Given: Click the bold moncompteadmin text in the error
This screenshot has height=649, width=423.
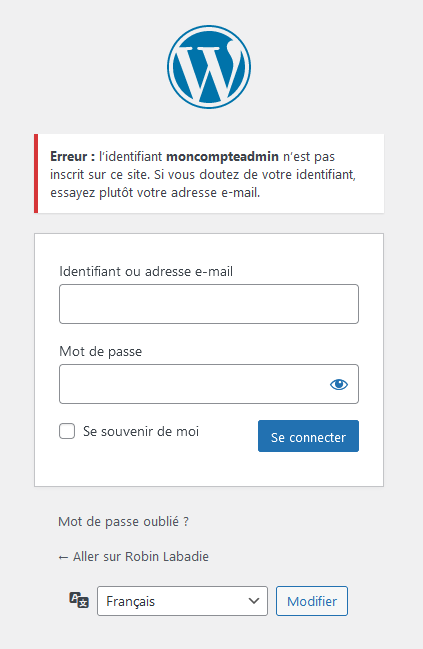Looking at the screenshot, I should [x=222, y=156].
